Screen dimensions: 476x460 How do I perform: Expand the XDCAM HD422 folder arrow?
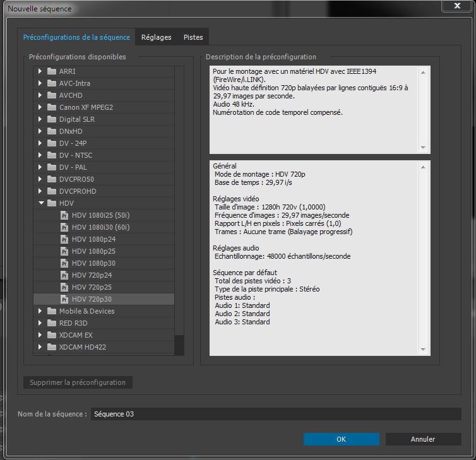coord(40,347)
